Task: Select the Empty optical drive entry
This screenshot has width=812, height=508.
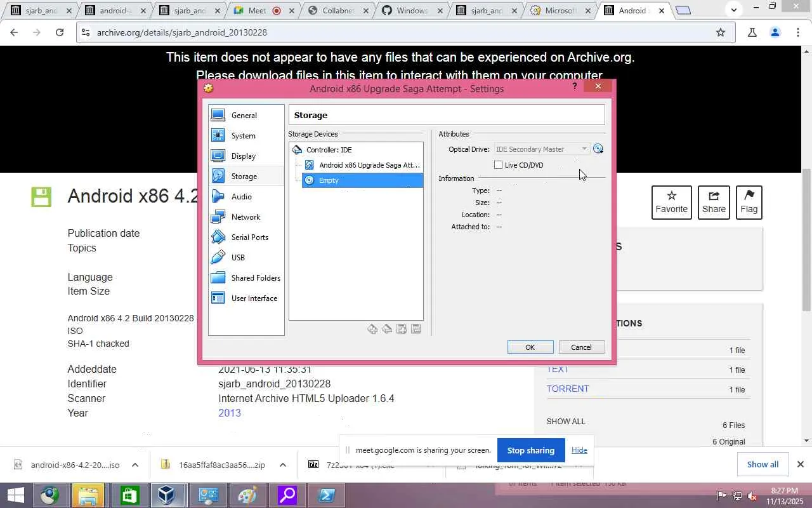Action: 362,180
